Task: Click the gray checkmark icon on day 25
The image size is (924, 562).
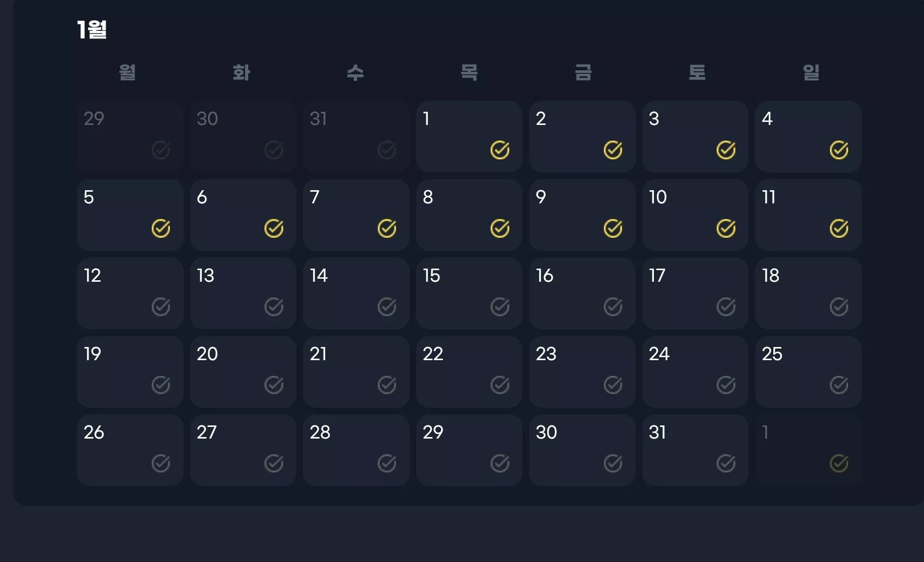Action: tap(839, 385)
